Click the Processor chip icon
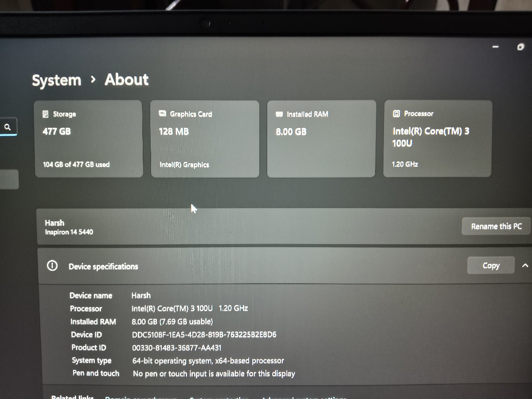 pyautogui.click(x=396, y=114)
